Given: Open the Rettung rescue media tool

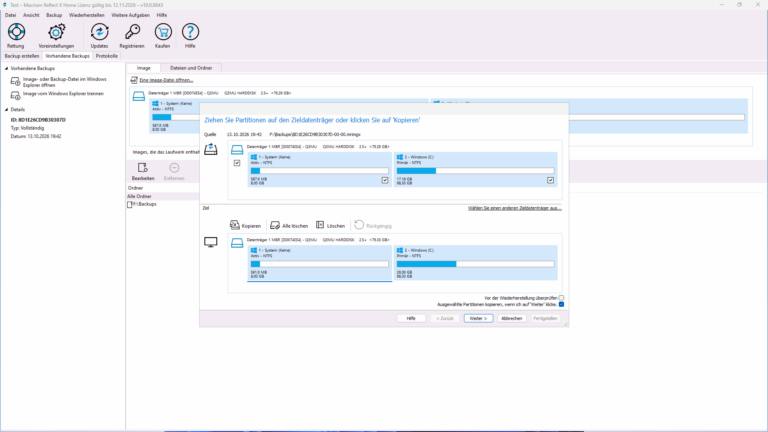Looking at the screenshot, I should [16, 32].
